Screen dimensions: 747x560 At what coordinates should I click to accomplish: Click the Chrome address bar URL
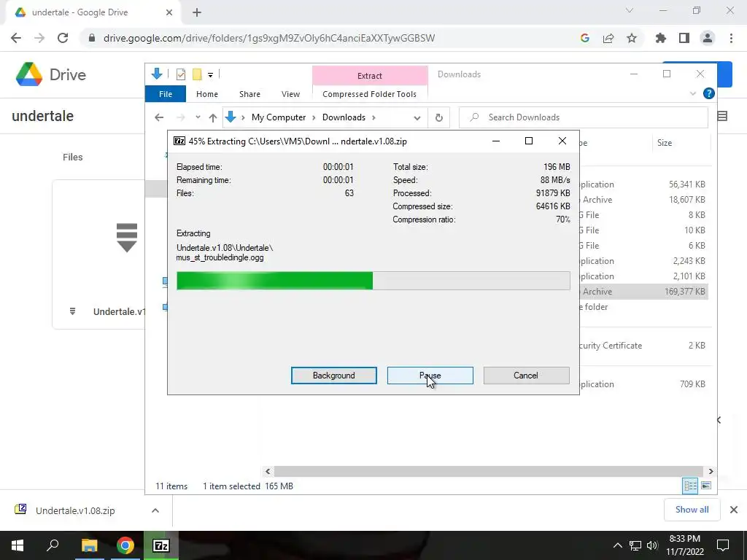coord(269,38)
